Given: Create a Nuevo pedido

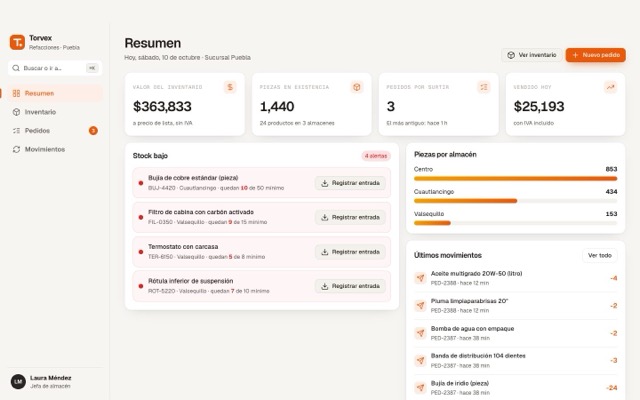Looking at the screenshot, I should pos(596,55).
